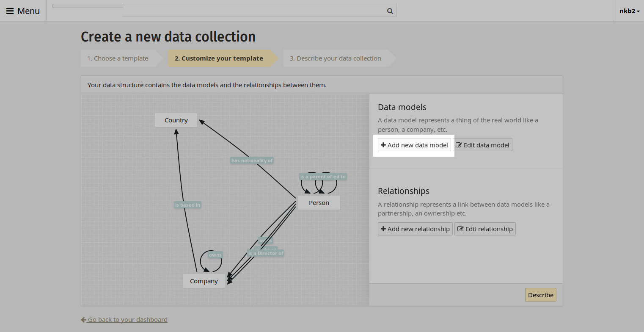The image size is (644, 332).
Task: Click the pencil icon on Edit data model
Action: [460, 144]
